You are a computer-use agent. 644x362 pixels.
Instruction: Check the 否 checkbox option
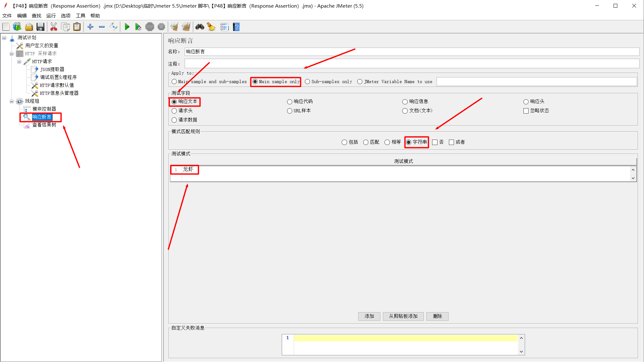[435, 142]
